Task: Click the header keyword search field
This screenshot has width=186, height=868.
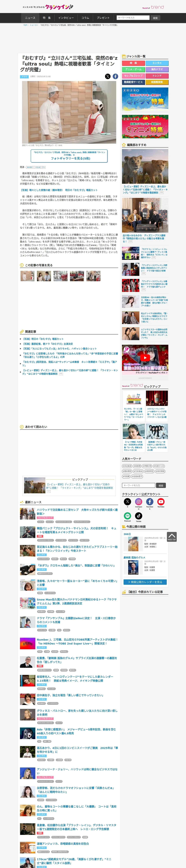Action: (x=133, y=18)
